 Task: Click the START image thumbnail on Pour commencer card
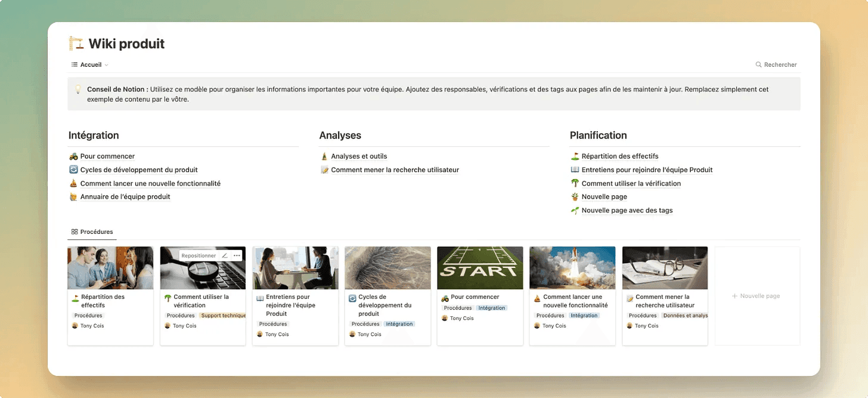480,267
